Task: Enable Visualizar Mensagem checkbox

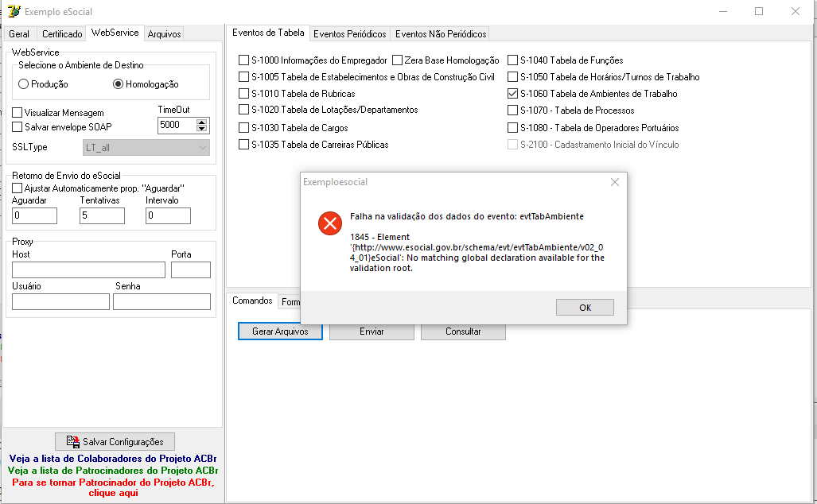Action: pos(18,112)
